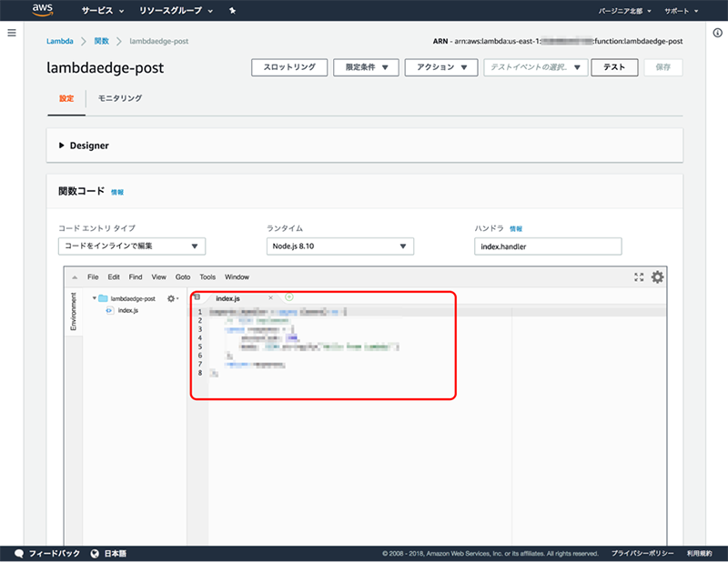Image resolution: width=728 pixels, height=562 pixels.
Task: Open サポート dropdown menu
Action: 681,11
